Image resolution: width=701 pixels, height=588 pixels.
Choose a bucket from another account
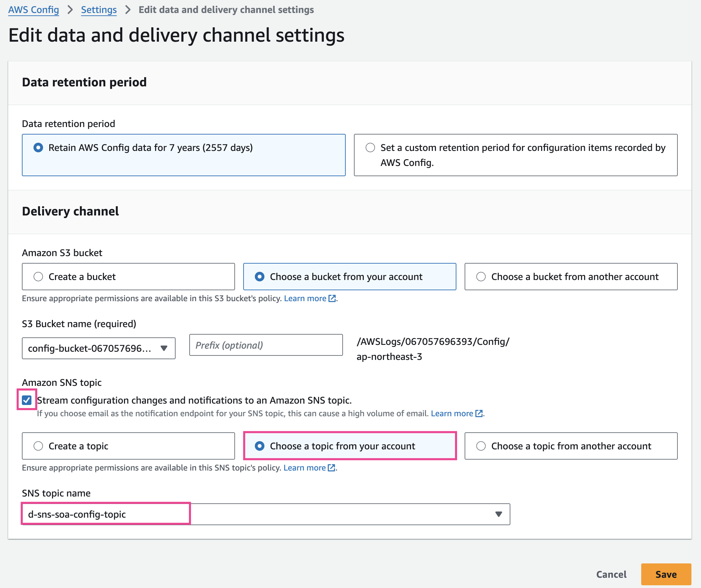[x=481, y=277]
